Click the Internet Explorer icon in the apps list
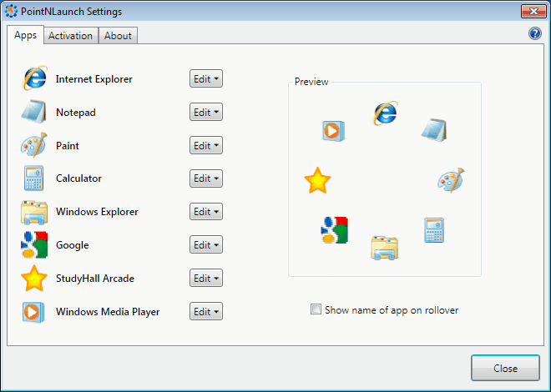This screenshot has height=392, width=551. click(x=34, y=78)
